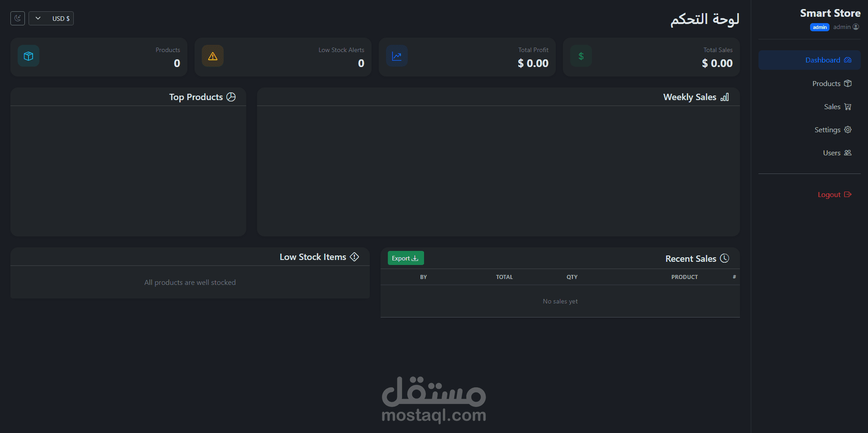Screen dimensions: 868x433
Task: Click Logout in the sidebar
Action: (x=830, y=194)
